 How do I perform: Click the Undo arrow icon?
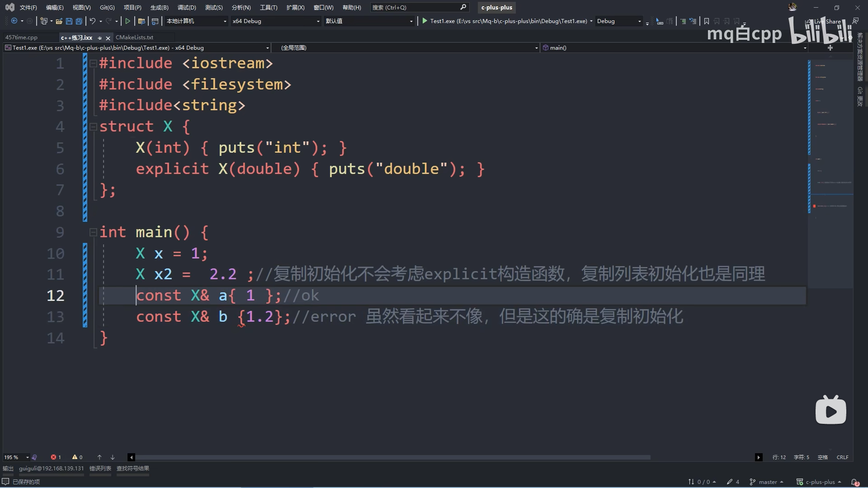pyautogui.click(x=92, y=21)
